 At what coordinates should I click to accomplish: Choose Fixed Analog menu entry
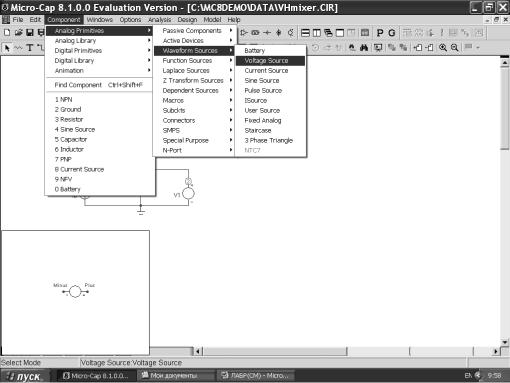270,121
